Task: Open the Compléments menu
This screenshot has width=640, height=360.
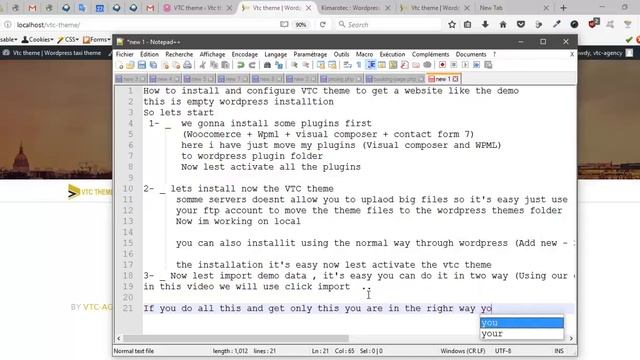Action: [x=430, y=54]
